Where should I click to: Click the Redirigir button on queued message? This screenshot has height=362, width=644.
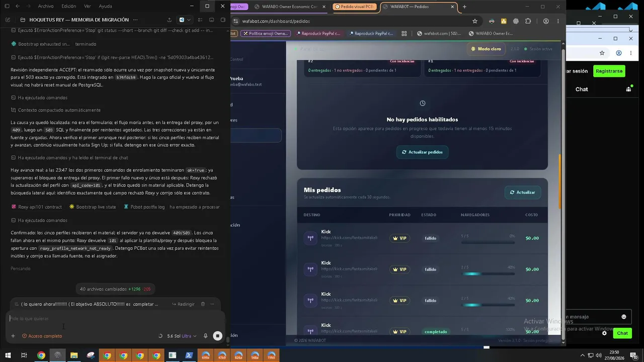tap(183, 304)
